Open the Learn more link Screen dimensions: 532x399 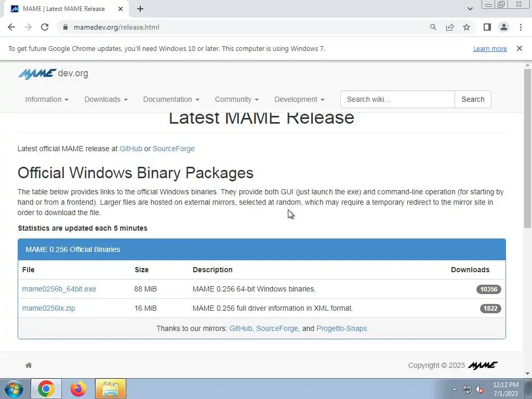[490, 48]
